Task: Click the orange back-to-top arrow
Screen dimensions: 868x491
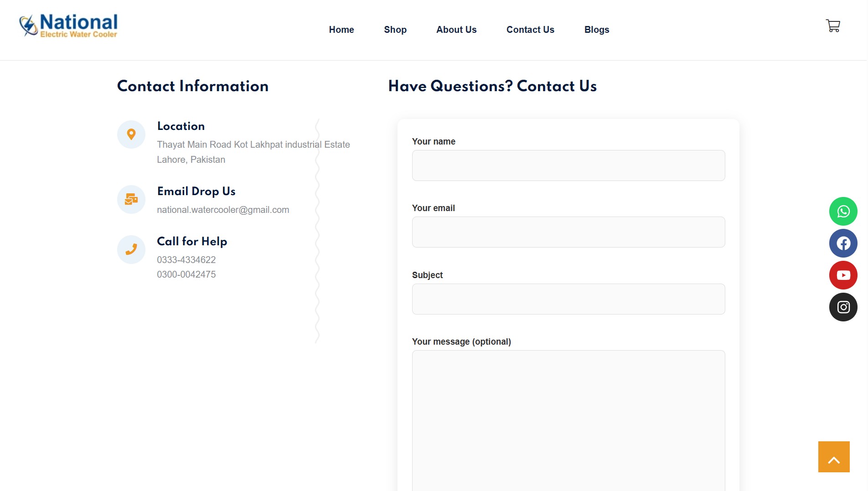Action: pyautogui.click(x=834, y=457)
